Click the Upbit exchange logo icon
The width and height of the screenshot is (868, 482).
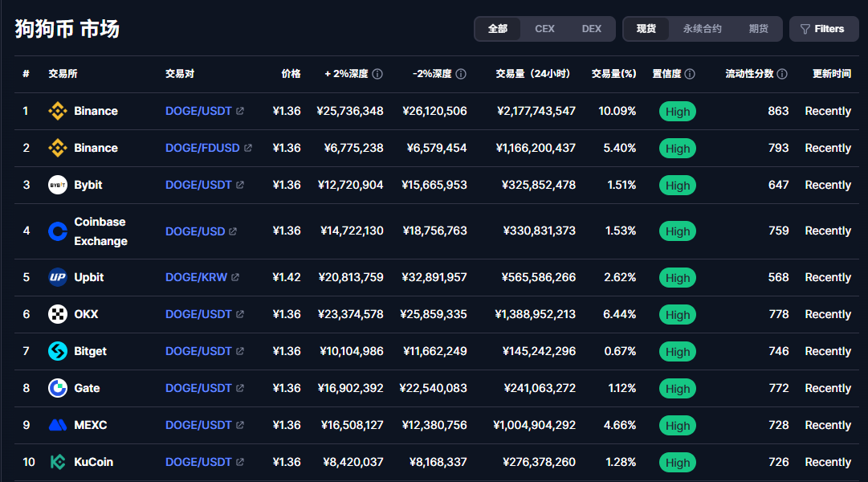click(58, 277)
